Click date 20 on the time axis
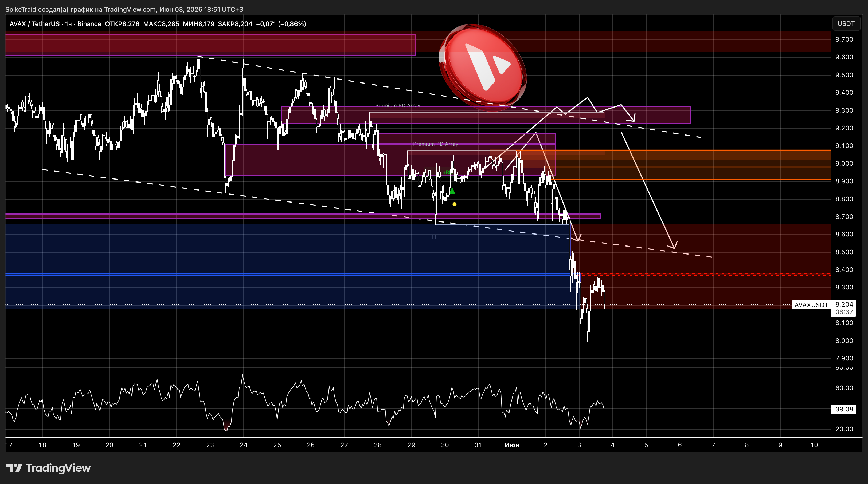868x484 pixels. point(109,445)
